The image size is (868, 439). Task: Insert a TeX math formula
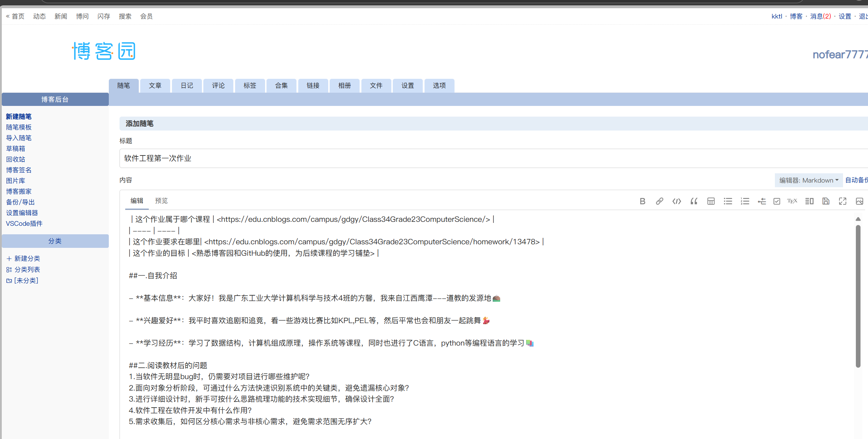pyautogui.click(x=792, y=201)
